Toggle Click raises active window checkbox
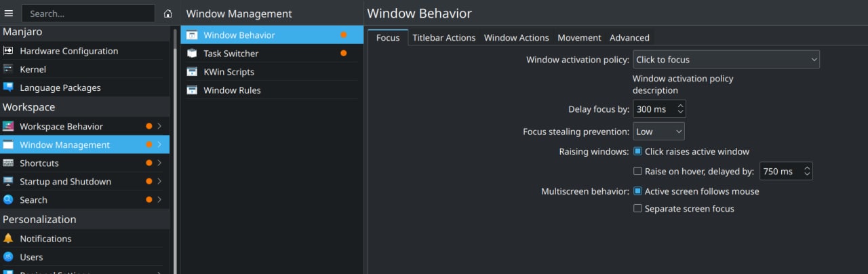This screenshot has height=274, width=868. 637,151
